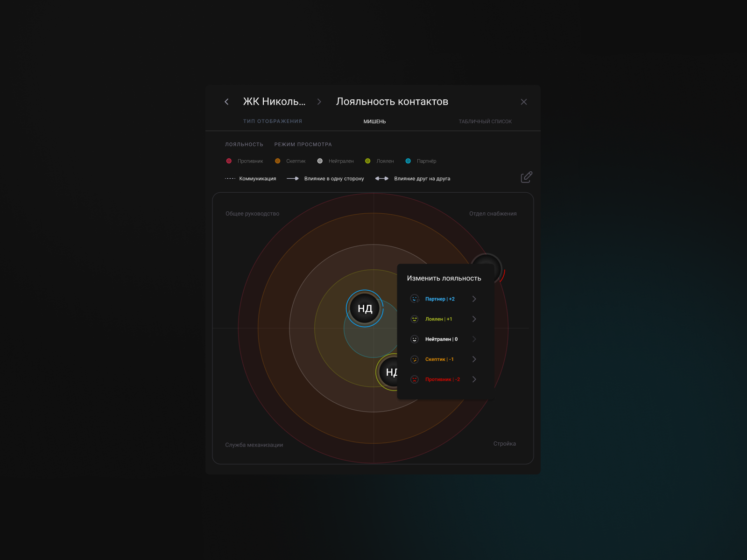The image size is (747, 560).
Task: Click the Партнер smiley icon
Action: (415, 299)
